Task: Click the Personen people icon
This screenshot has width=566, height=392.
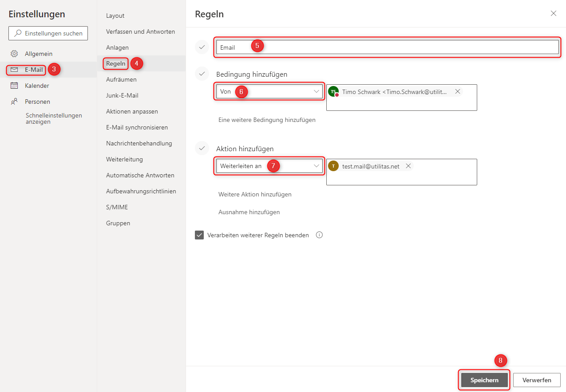Action: pyautogui.click(x=14, y=102)
